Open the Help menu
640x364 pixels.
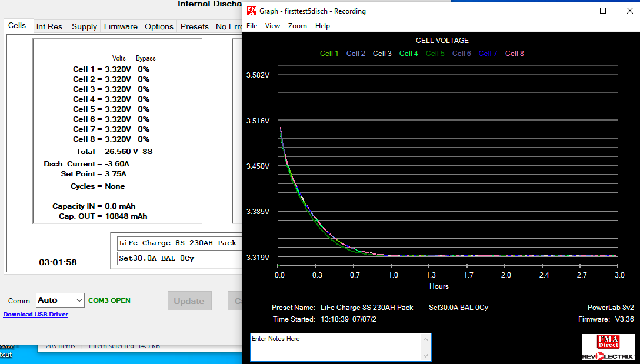(x=322, y=26)
